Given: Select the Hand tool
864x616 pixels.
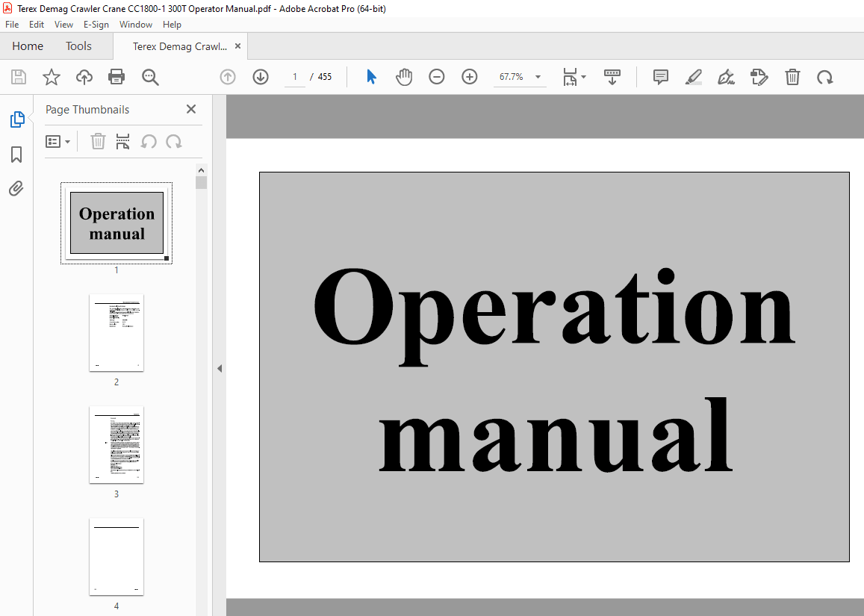Looking at the screenshot, I should point(403,77).
